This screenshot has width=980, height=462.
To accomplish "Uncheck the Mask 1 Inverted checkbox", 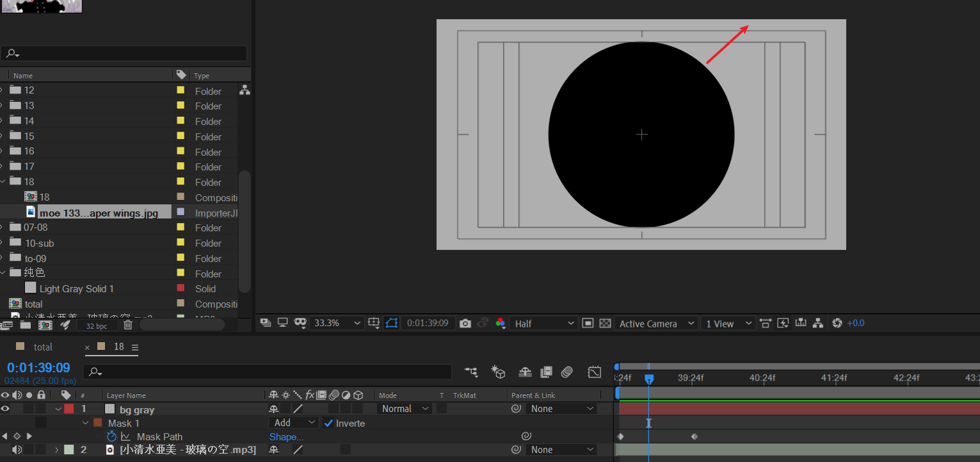I will coord(328,423).
